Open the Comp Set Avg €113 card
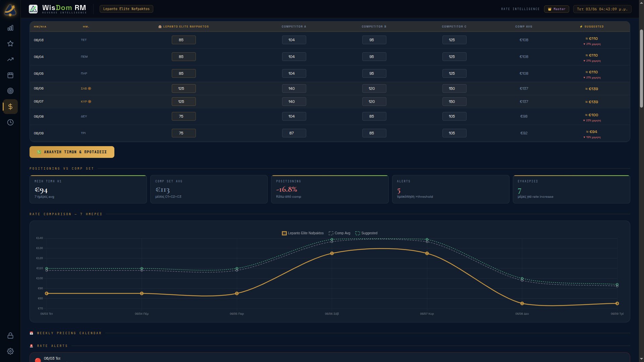This screenshot has height=362, width=644. tap(209, 189)
